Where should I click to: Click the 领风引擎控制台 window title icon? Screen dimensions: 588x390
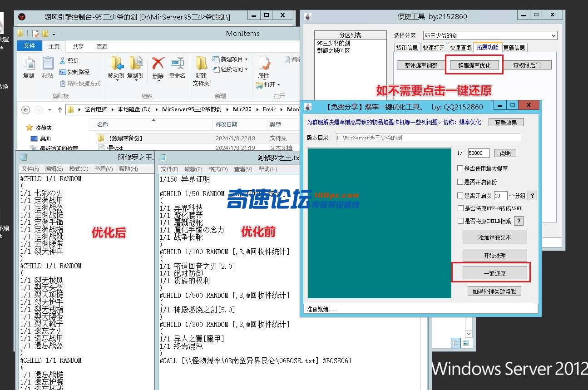pyautogui.click(x=21, y=17)
